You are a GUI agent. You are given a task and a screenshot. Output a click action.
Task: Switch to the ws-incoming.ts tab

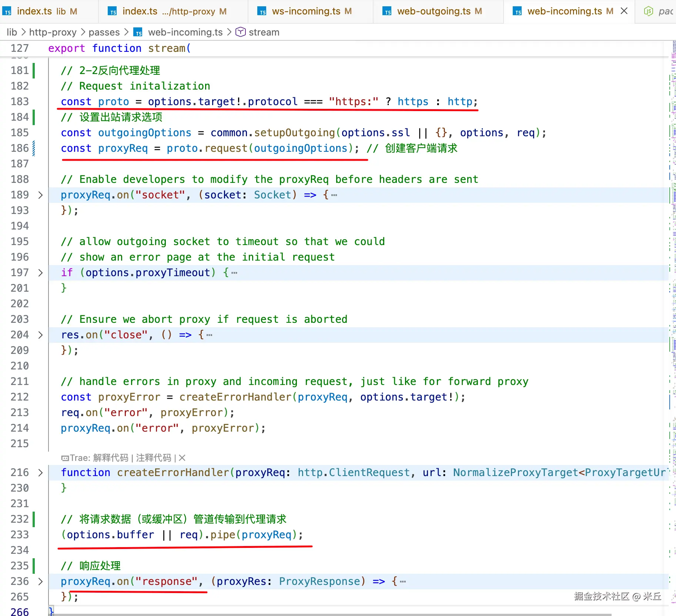tap(306, 11)
